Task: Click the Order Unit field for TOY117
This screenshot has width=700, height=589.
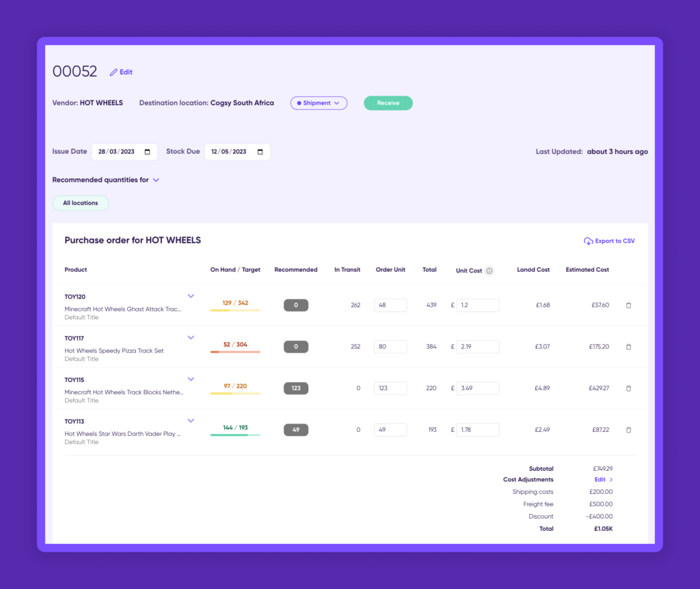Action: [x=390, y=346]
